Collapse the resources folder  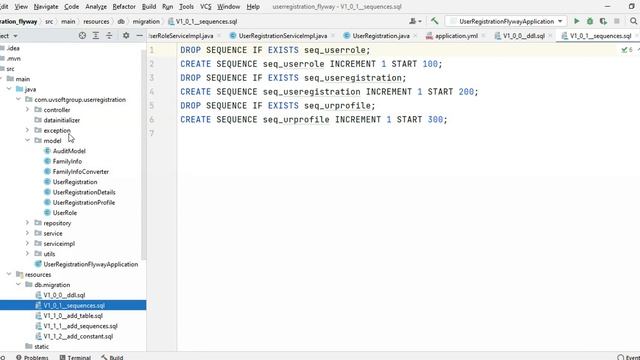(x=9, y=274)
